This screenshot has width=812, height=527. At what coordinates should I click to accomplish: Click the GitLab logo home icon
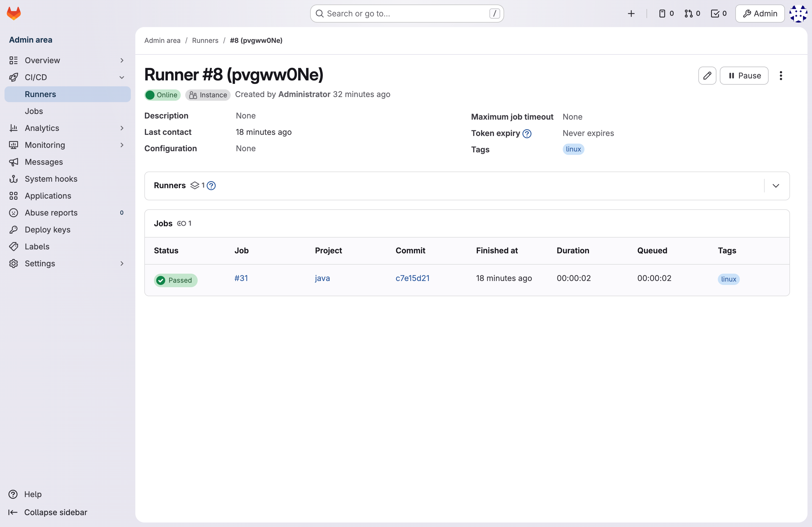14,13
